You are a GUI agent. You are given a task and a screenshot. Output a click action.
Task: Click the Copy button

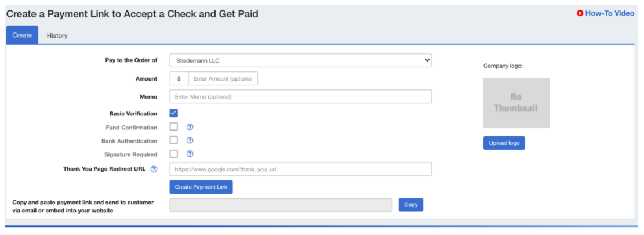pos(410,205)
